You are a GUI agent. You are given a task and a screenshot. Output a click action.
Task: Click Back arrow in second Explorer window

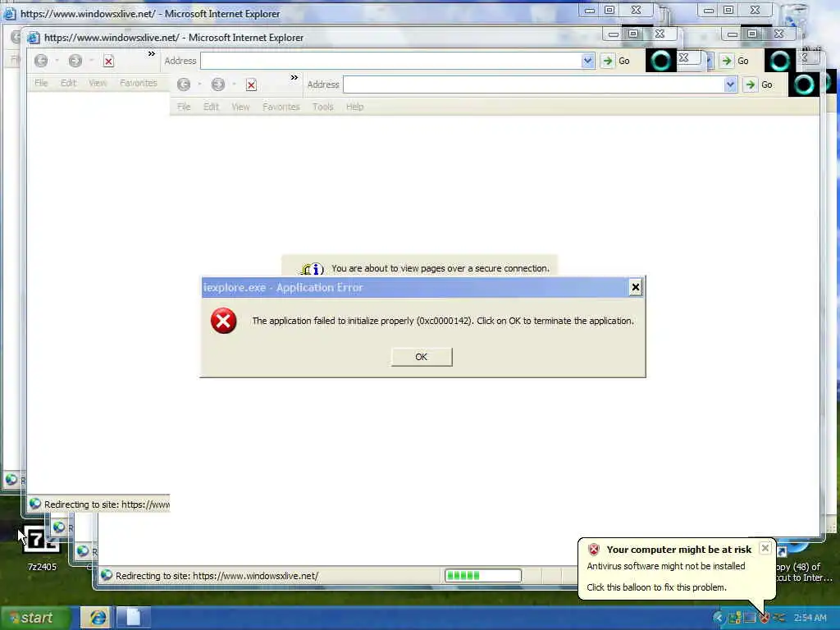(41, 61)
